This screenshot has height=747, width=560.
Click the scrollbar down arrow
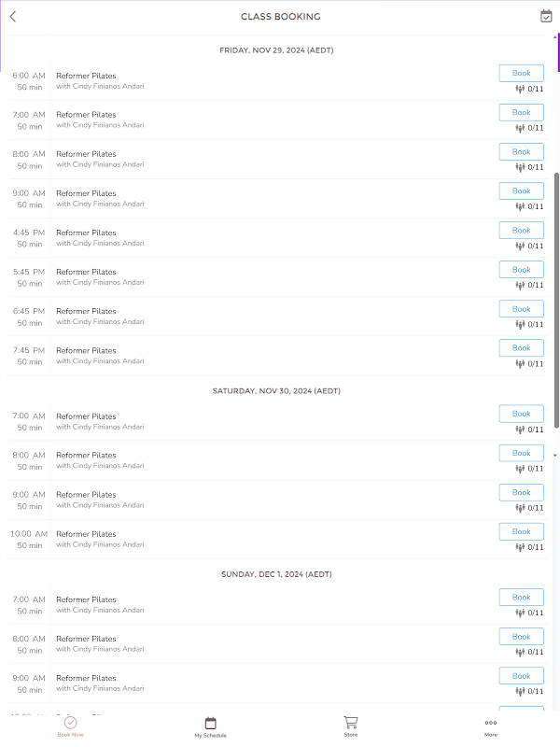pyautogui.click(x=556, y=455)
